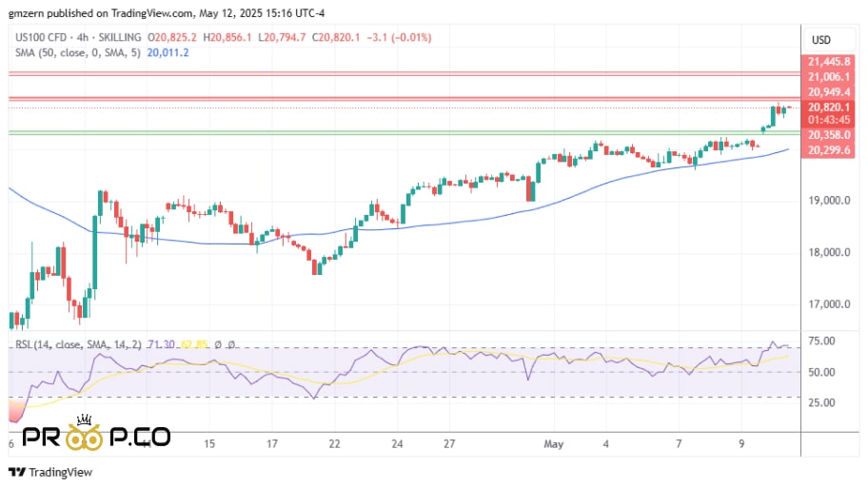Click the TradingView logo at bottom left

point(50,472)
